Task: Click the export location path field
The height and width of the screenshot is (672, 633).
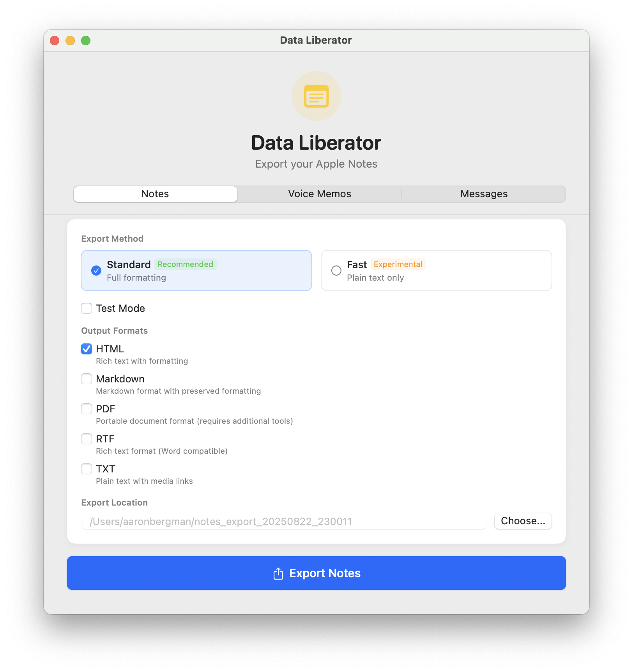Action: point(284,522)
